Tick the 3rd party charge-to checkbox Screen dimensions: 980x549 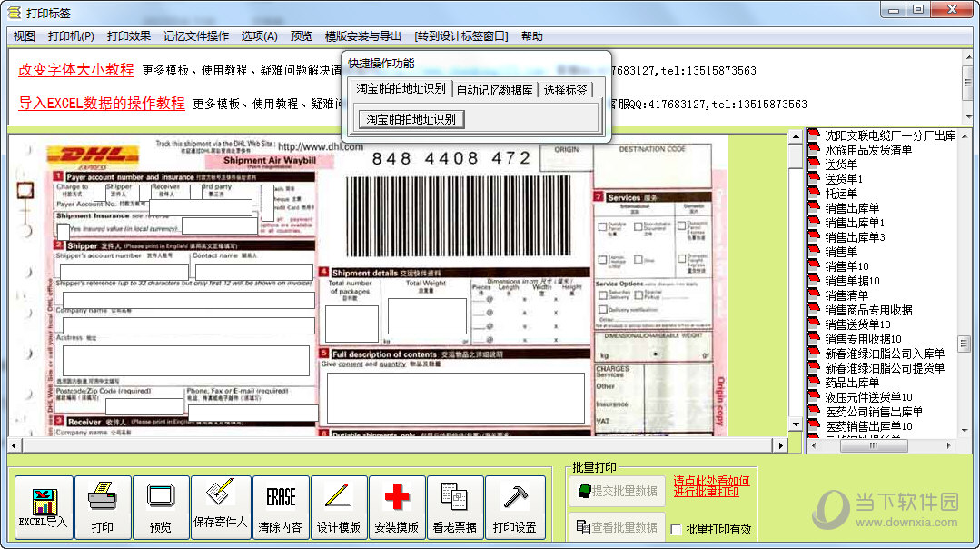(195, 192)
